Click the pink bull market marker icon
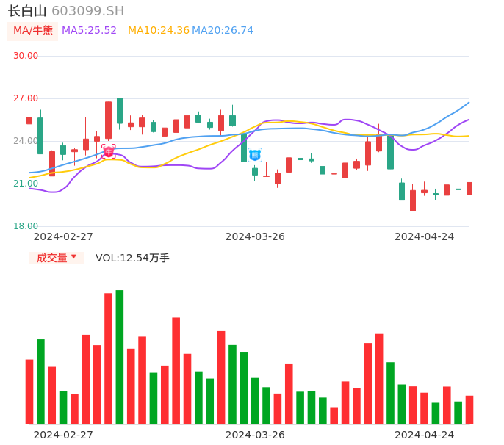The width and height of the screenshot is (504, 445). click(109, 151)
